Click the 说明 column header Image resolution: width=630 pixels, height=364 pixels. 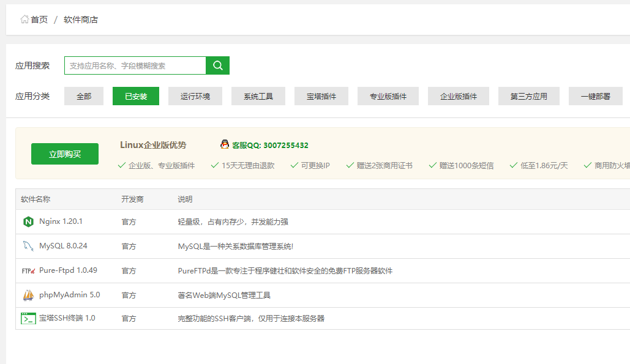[x=186, y=199]
